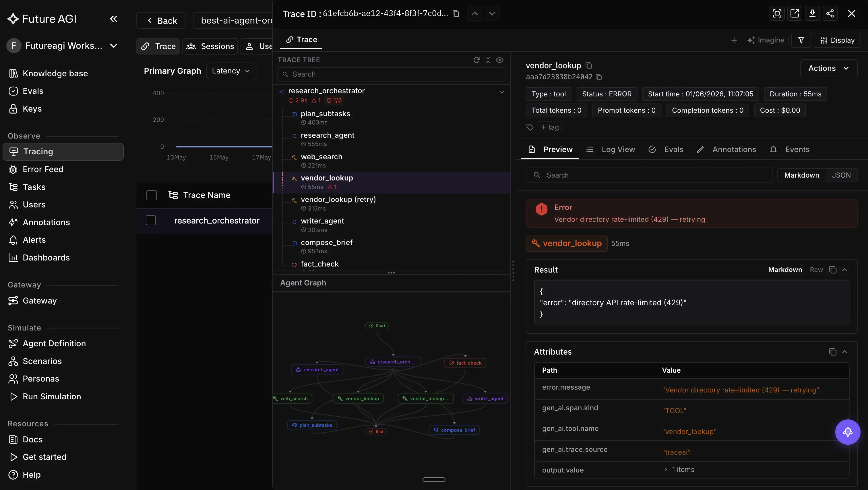Image resolution: width=868 pixels, height=490 pixels.
Task: Open trace in fullscreen view icon
Action: click(777, 13)
